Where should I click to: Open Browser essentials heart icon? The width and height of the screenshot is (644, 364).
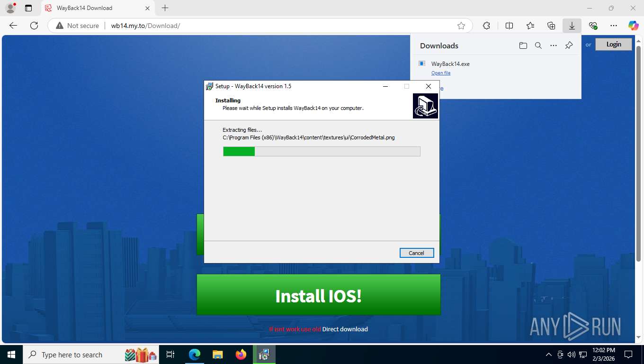tap(593, 26)
